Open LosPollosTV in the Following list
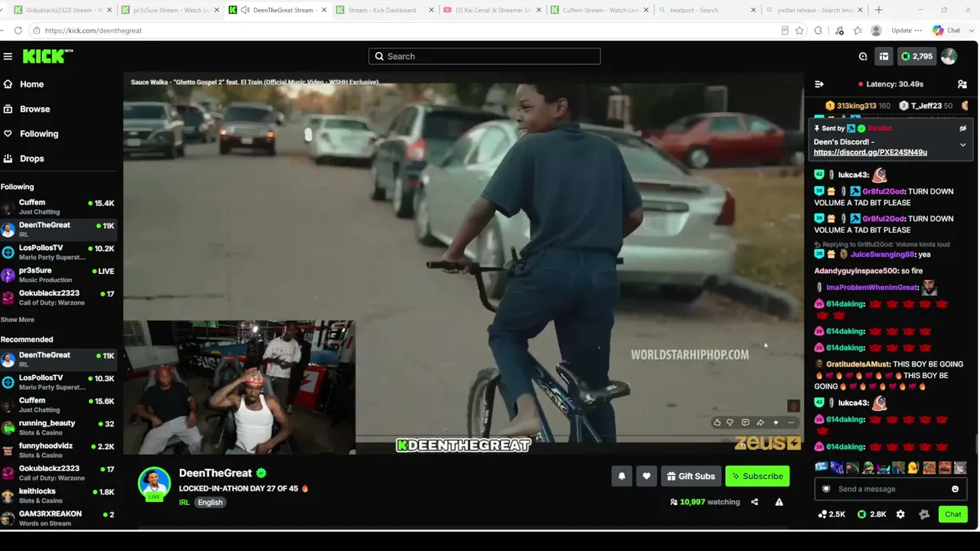 tap(58, 253)
